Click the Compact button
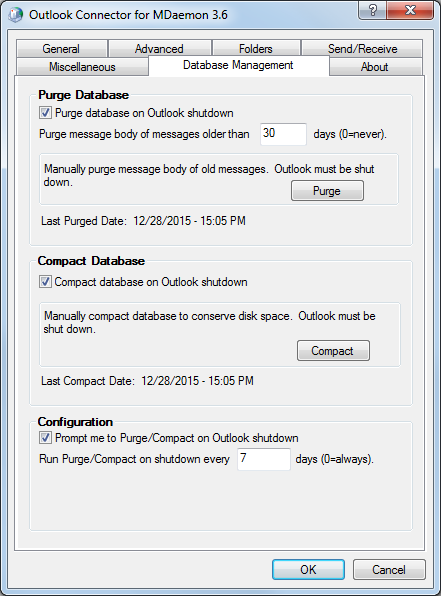Screen dimensions: 441x596 pos(333,350)
